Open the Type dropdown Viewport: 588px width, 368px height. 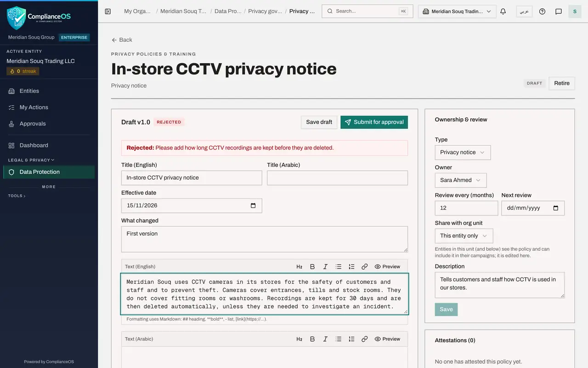click(x=463, y=152)
